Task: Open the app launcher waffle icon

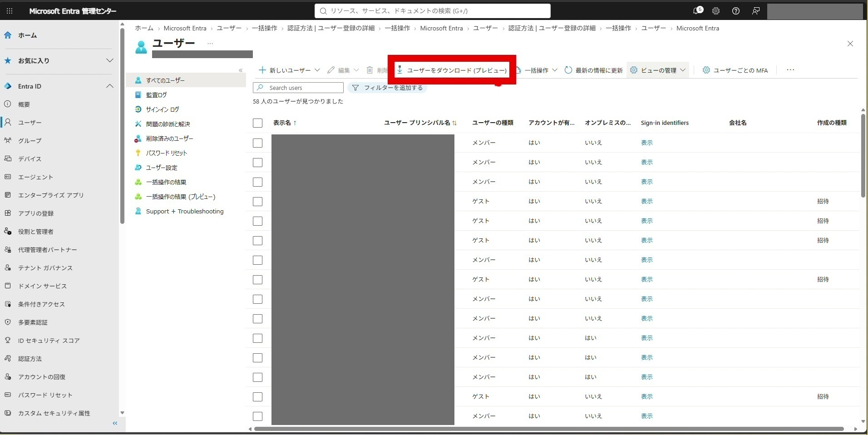Action: pos(10,11)
